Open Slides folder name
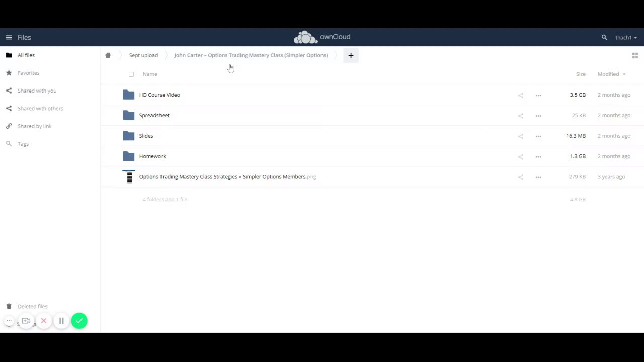This screenshot has height=362, width=644. coord(146,136)
